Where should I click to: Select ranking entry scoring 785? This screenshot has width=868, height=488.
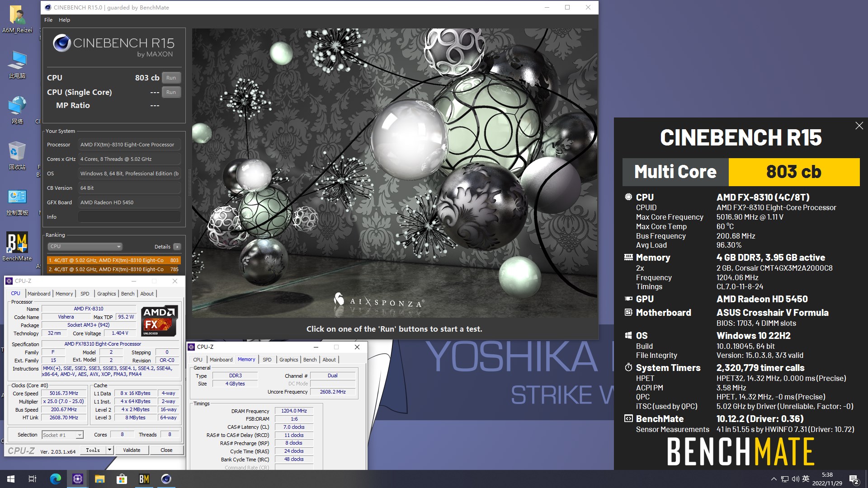[114, 269]
